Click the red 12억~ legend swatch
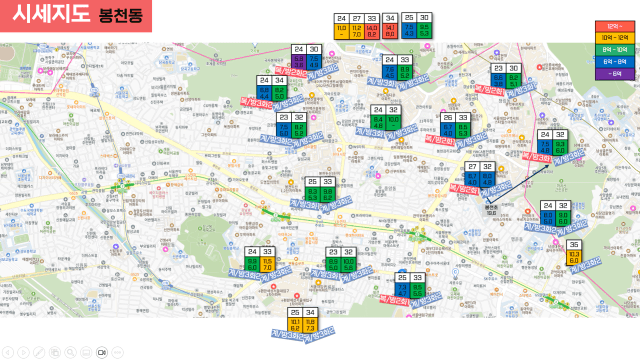This screenshot has width=640, height=360. [x=615, y=27]
